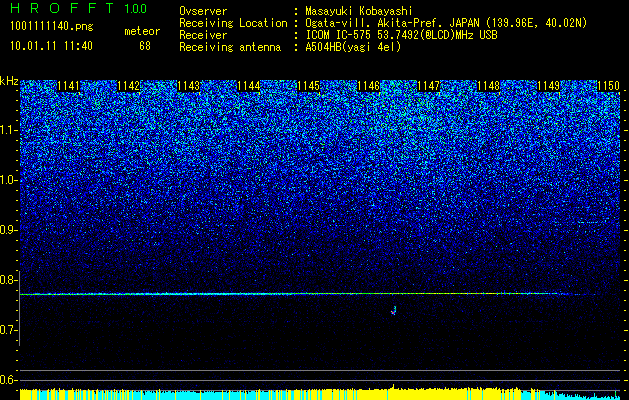The height and width of the screenshot is (400, 629).
Task: Select the file name 1001111140.png
Action: click(x=52, y=27)
